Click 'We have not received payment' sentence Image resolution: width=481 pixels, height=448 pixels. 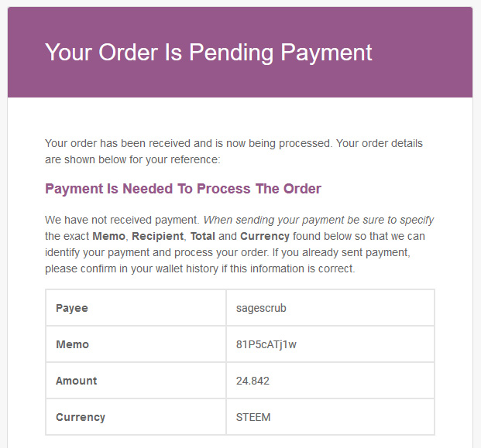click(122, 220)
